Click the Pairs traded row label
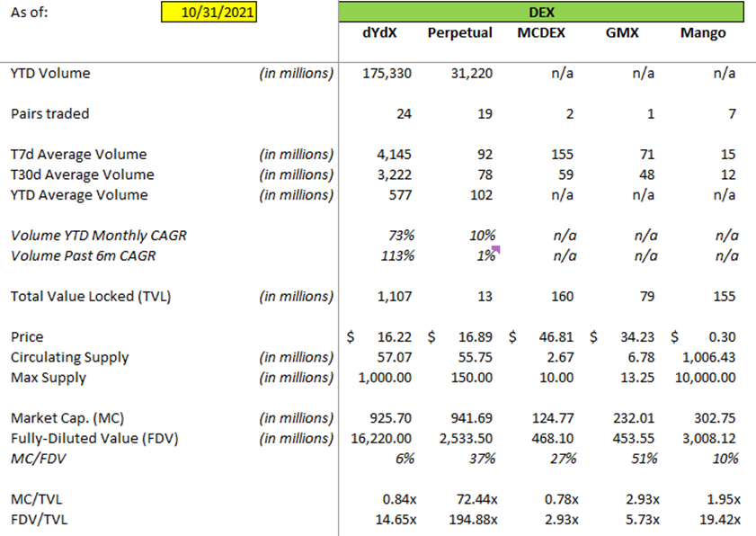756x536 pixels. click(x=49, y=114)
